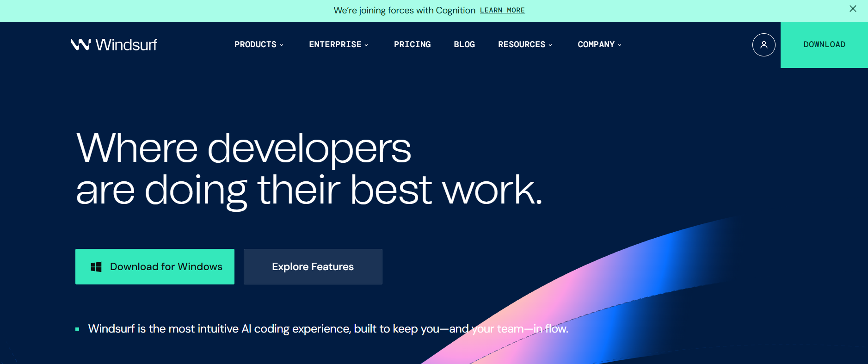Screen dimensions: 868x364
Task: Click the hero headline about developers
Action: click(308, 168)
